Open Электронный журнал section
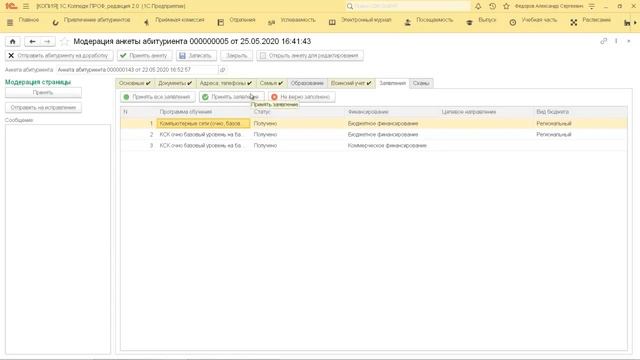Image resolution: width=640 pixels, height=360 pixels. click(x=360, y=22)
